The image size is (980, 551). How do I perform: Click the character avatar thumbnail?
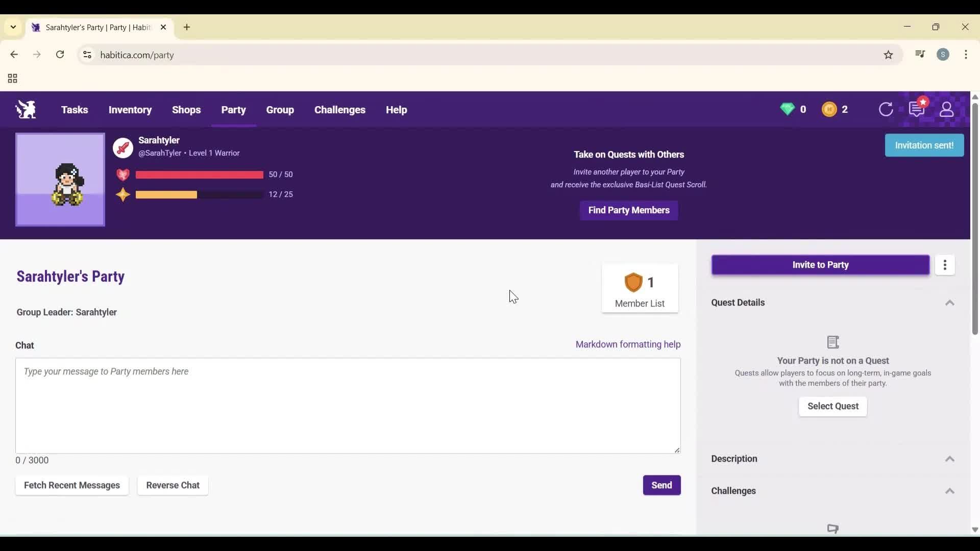pyautogui.click(x=60, y=180)
